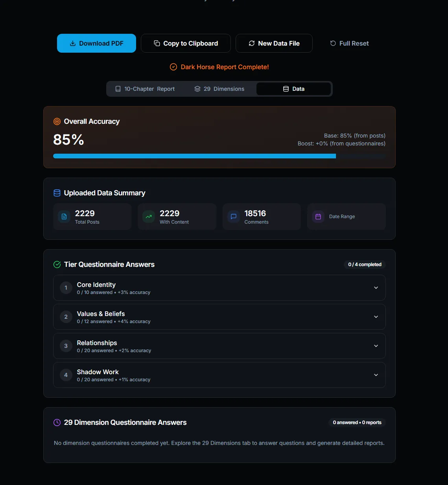This screenshot has height=485, width=448.
Task: Click the '18516' comments count
Action: point(255,213)
